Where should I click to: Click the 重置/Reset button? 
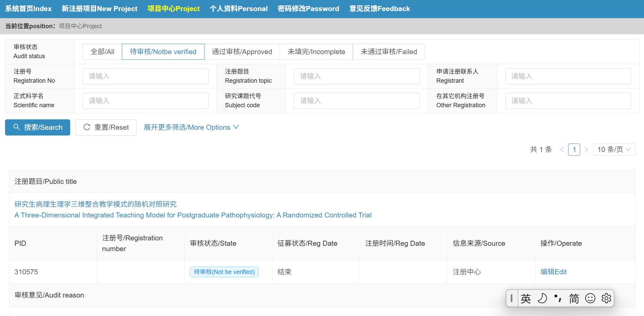click(106, 127)
